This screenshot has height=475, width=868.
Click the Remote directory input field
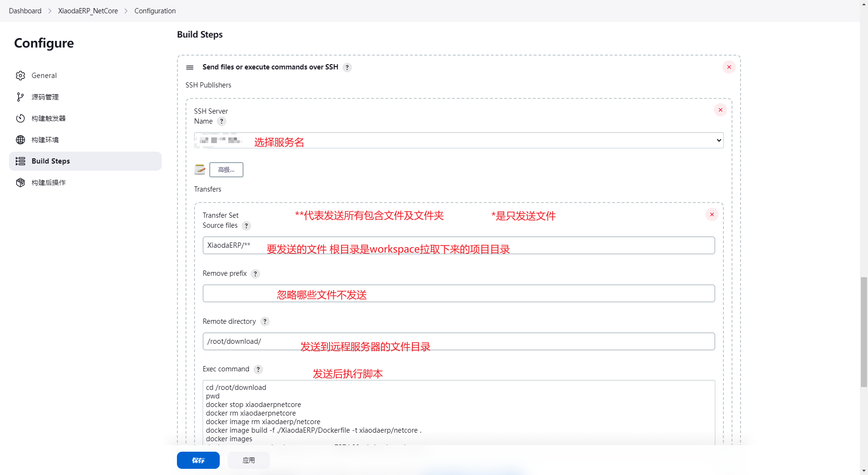pos(458,341)
